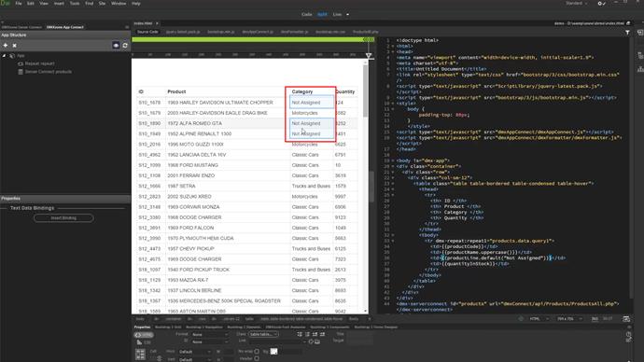
Task: Open Property inspector help icon
Action: [x=628, y=334]
